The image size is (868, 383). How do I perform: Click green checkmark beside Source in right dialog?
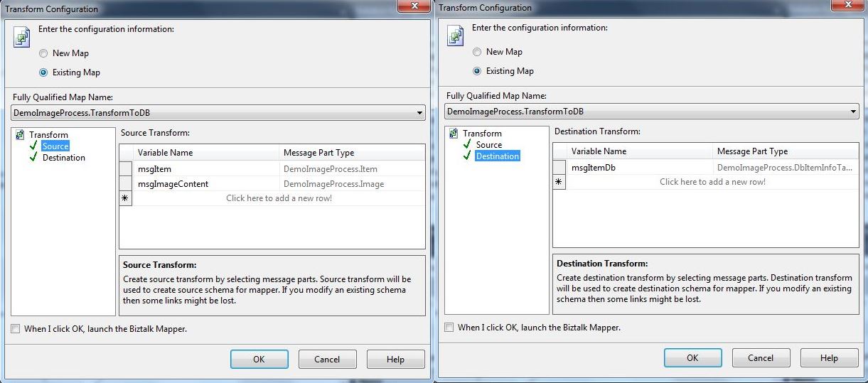click(467, 144)
